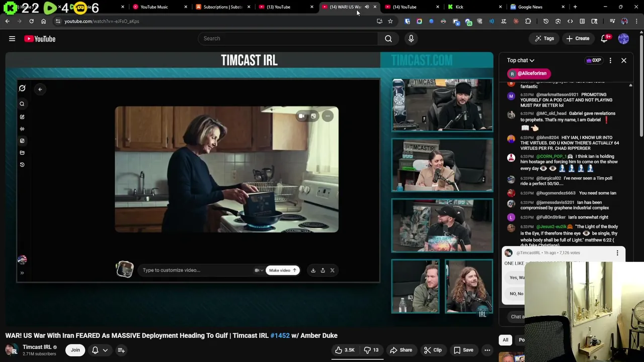Click the address bar URL
644x362 pixels.
(102, 21)
